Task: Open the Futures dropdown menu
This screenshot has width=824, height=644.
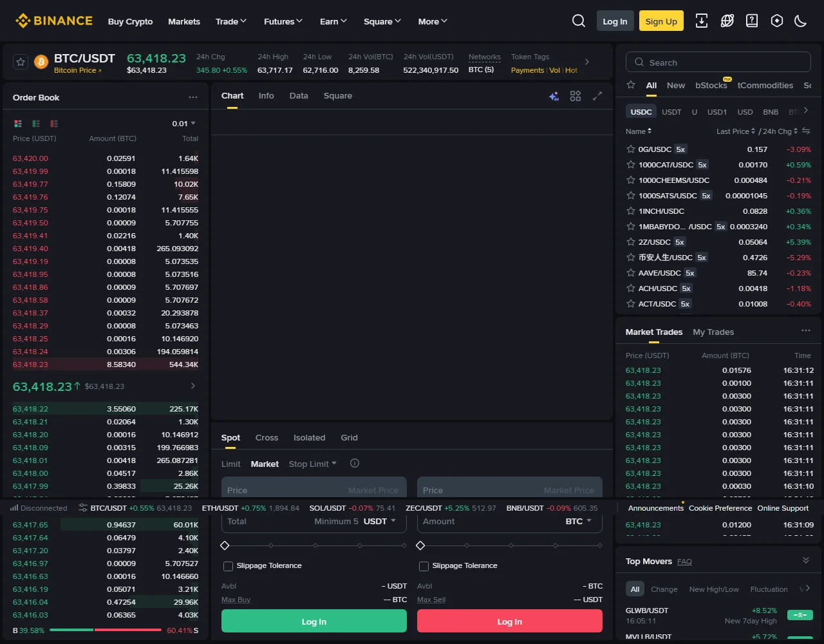Action: [283, 21]
